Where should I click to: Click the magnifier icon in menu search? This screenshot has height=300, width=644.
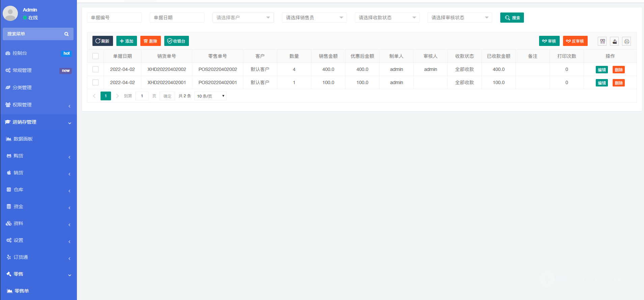[66, 34]
